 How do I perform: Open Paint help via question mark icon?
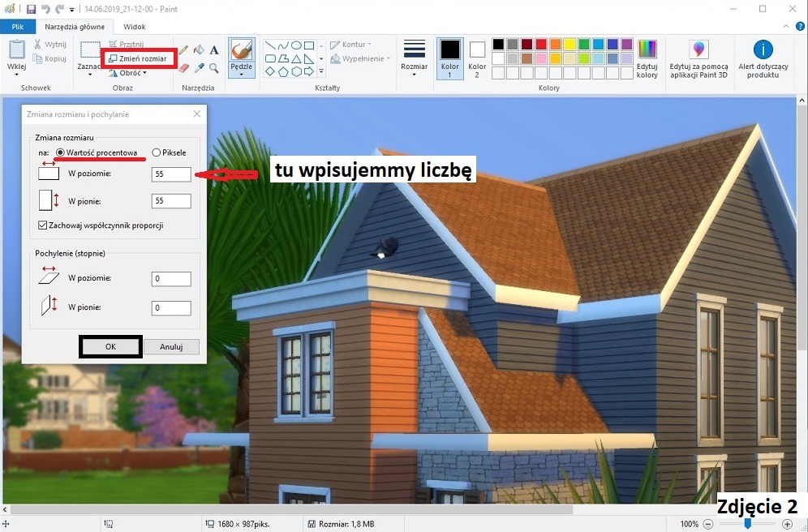[800, 26]
